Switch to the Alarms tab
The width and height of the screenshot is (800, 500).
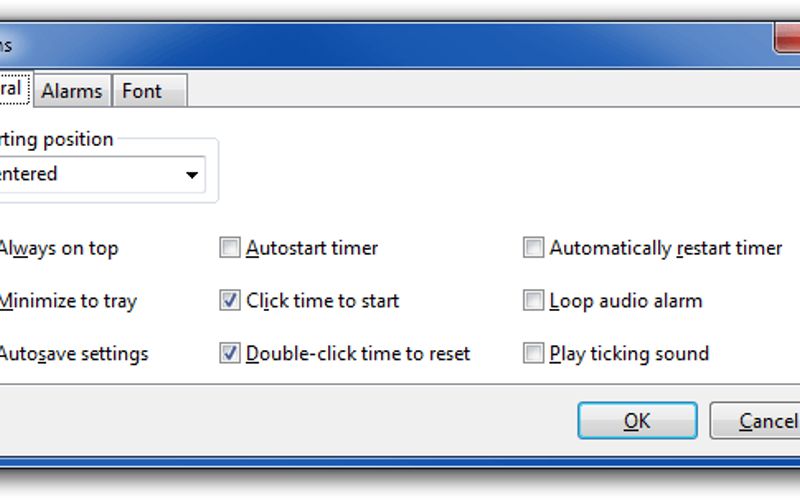click(71, 91)
